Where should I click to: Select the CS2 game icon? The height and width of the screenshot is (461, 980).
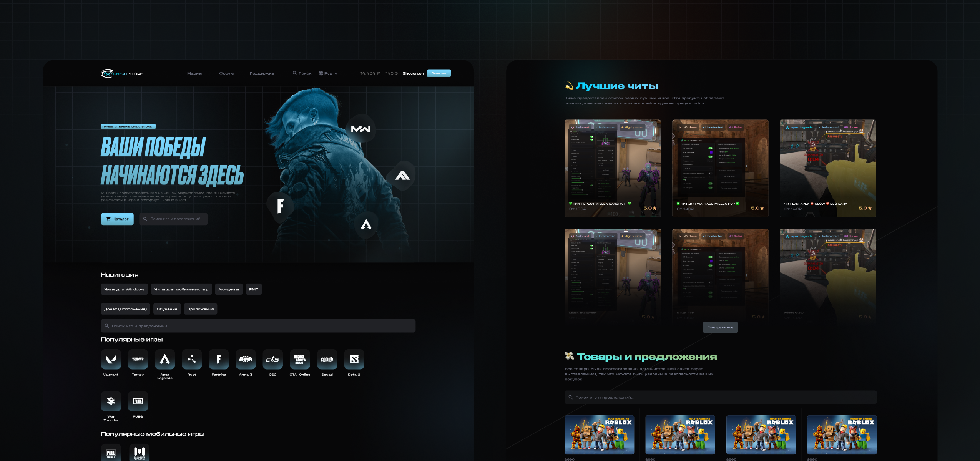[272, 359]
